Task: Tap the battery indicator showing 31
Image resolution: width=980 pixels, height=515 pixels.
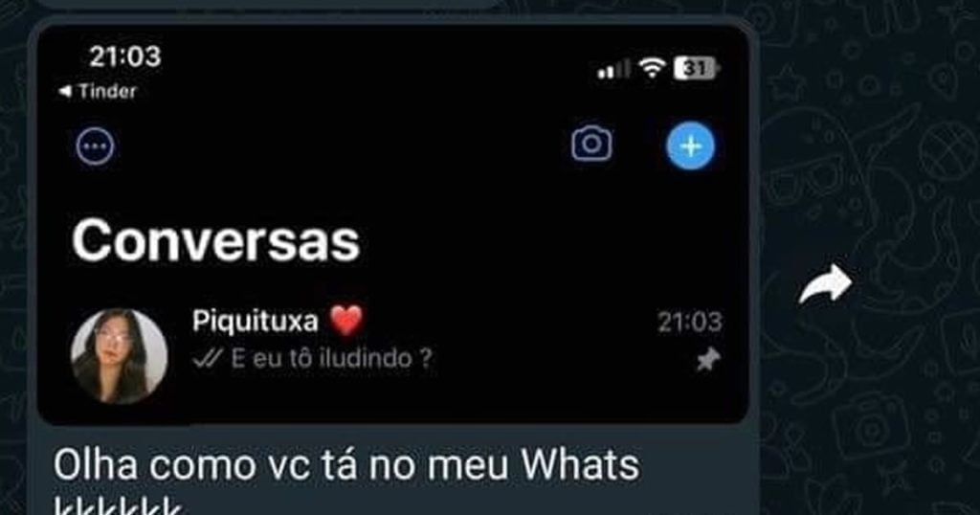Action: pyautogui.click(x=697, y=68)
